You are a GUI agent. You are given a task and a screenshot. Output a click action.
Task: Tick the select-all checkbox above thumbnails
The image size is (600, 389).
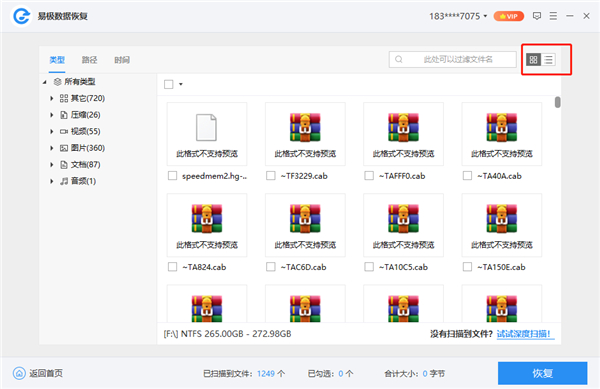click(x=169, y=84)
